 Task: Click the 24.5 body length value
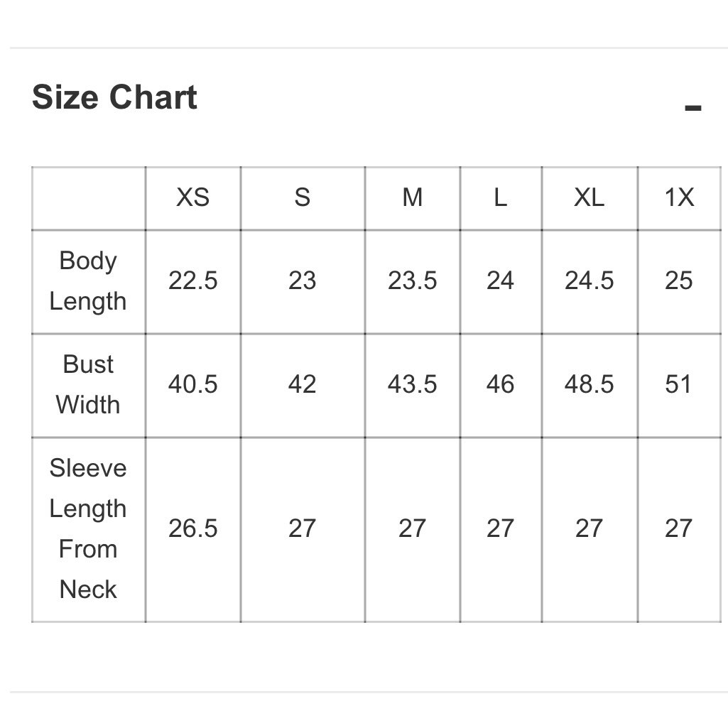(589, 281)
